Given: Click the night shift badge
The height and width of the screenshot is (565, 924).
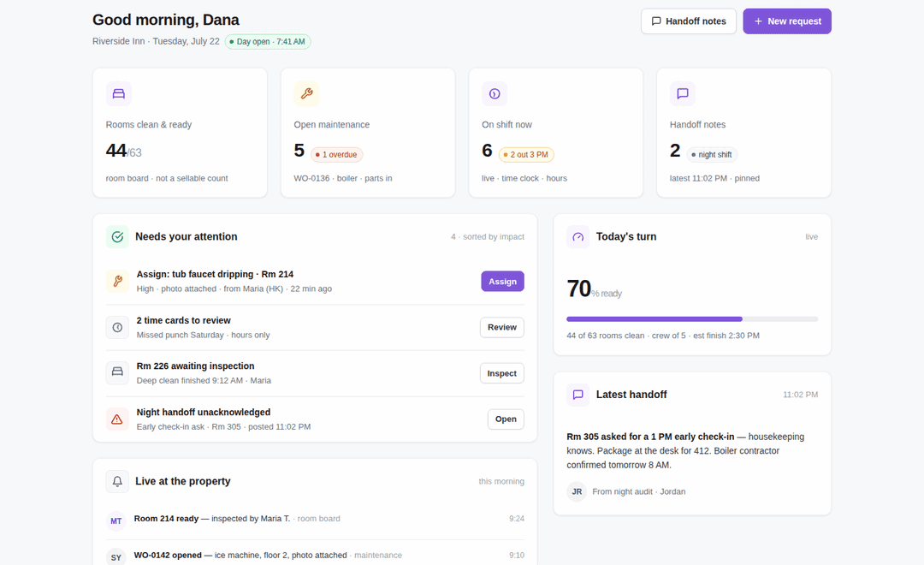Looking at the screenshot, I should pos(712,155).
